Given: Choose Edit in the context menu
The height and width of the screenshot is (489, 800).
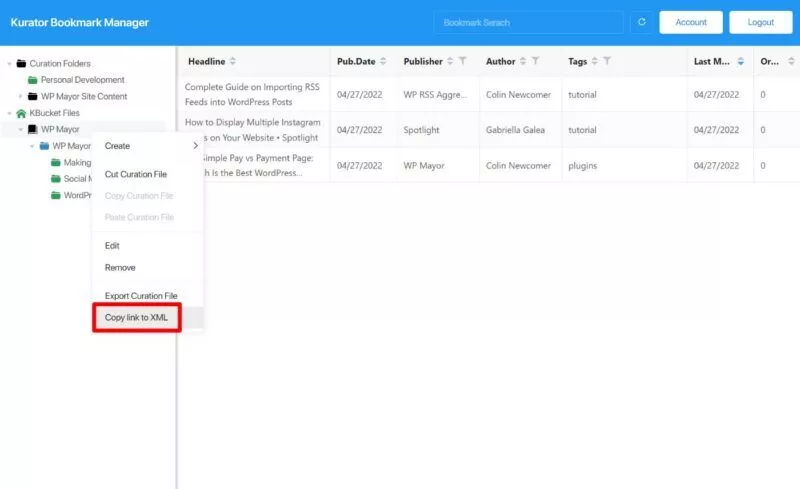Looking at the screenshot, I should (147, 246).
